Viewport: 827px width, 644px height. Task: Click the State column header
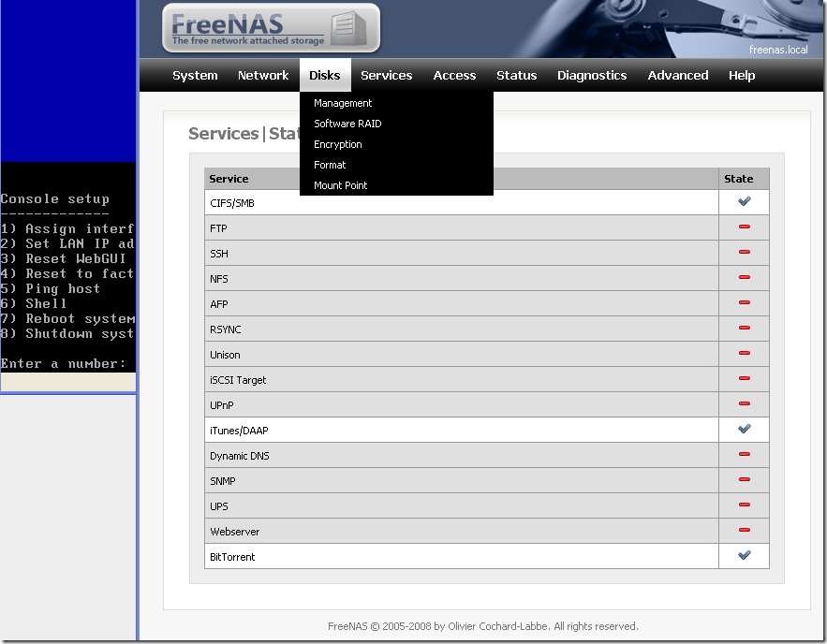[x=738, y=179]
